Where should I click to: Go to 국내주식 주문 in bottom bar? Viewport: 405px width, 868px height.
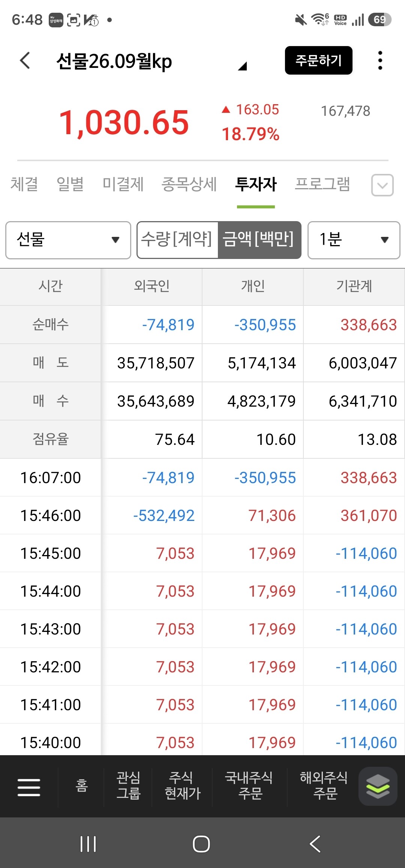click(249, 786)
